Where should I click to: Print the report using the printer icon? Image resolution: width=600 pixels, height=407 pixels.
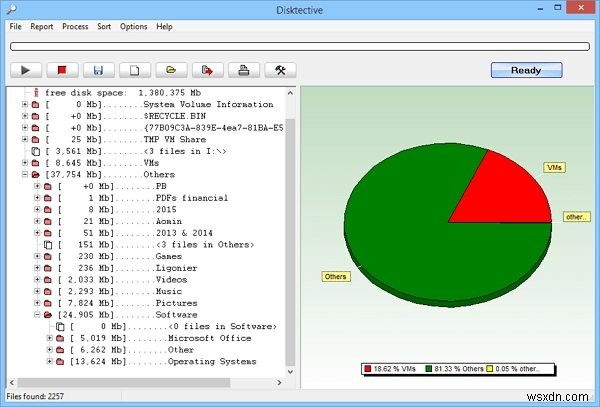244,70
